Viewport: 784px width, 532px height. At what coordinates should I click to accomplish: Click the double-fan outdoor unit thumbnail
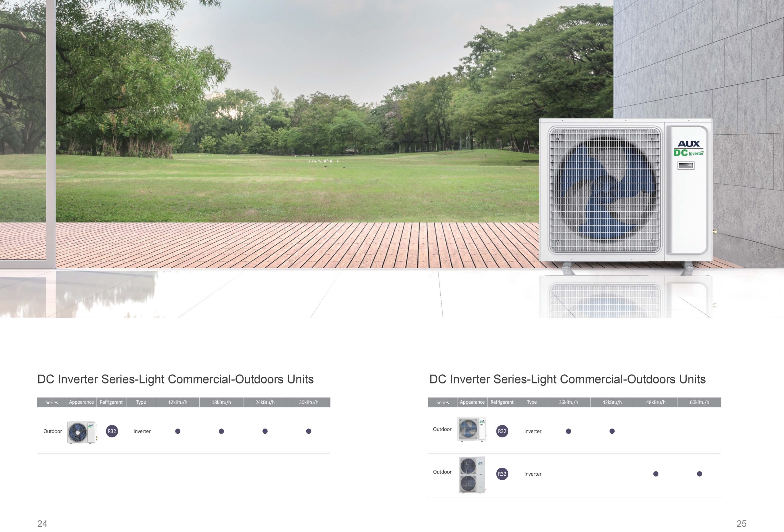pyautogui.click(x=472, y=475)
